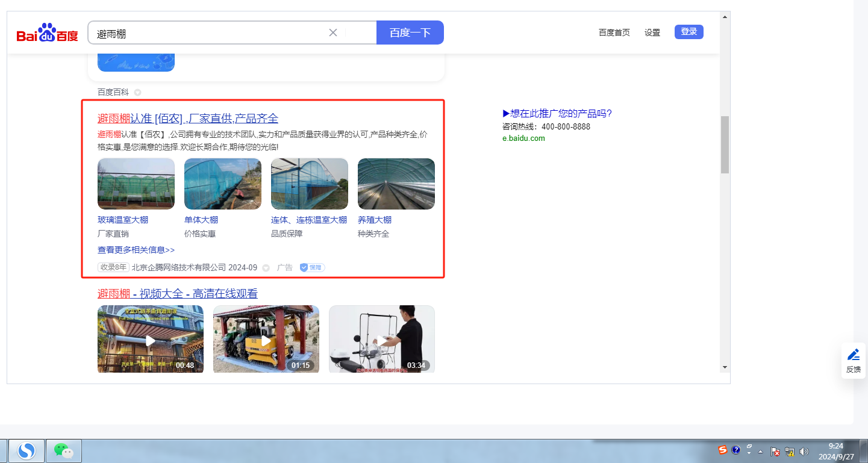The width and height of the screenshot is (868, 463).
Task: Click the blue help question mark tray icon
Action: click(x=735, y=450)
